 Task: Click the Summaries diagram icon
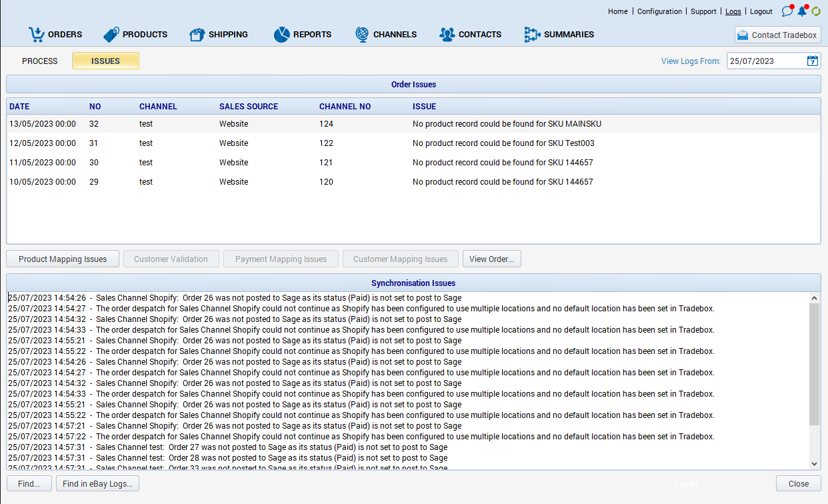532,35
